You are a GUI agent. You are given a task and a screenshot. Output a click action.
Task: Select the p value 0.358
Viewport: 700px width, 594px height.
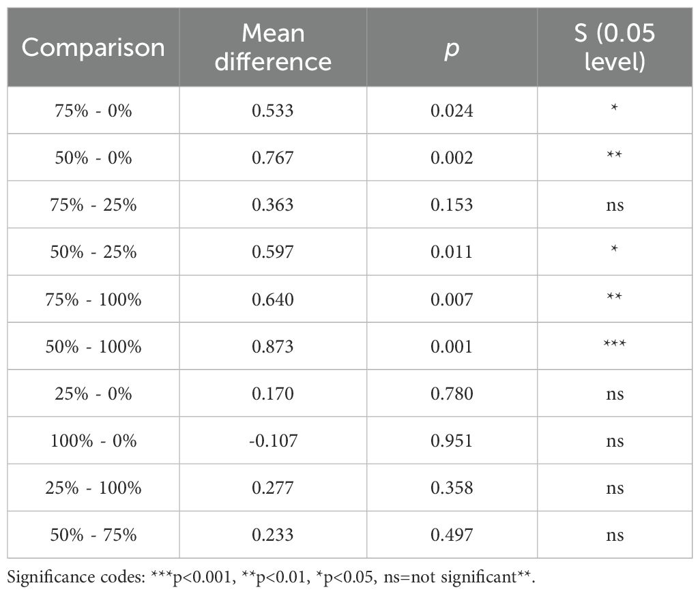452,488
